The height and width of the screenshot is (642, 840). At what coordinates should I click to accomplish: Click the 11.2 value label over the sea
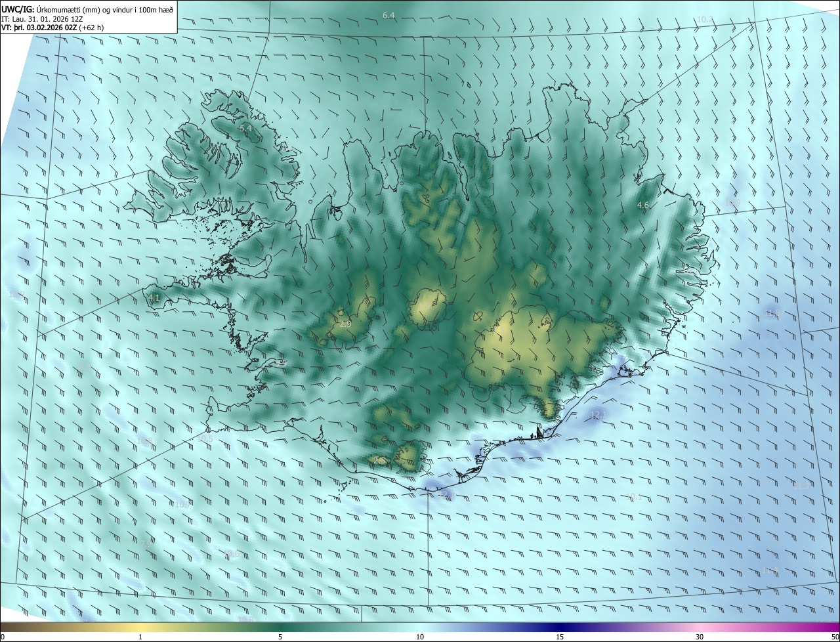(802, 486)
